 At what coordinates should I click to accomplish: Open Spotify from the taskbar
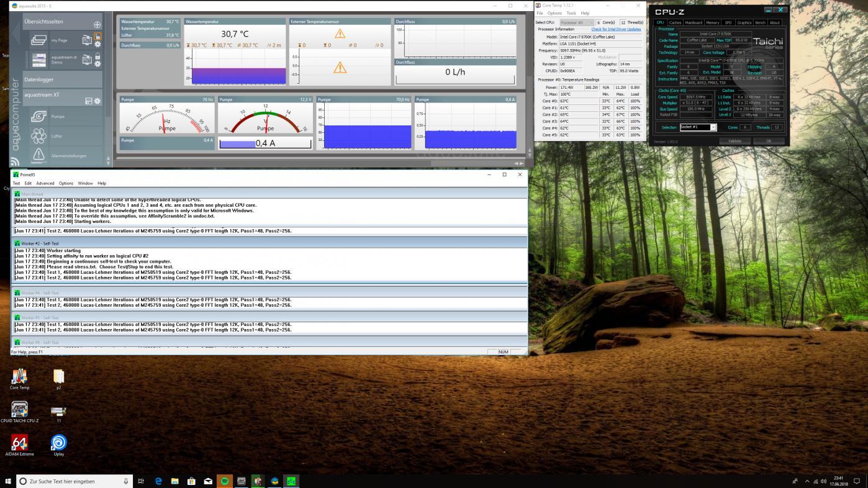coord(225,481)
